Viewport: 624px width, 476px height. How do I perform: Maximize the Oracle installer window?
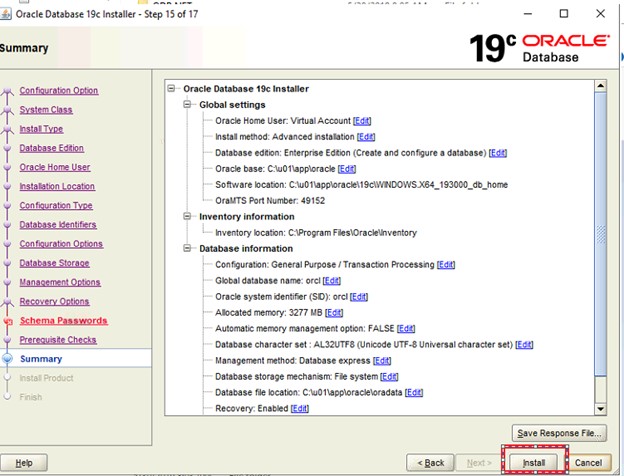564,13
